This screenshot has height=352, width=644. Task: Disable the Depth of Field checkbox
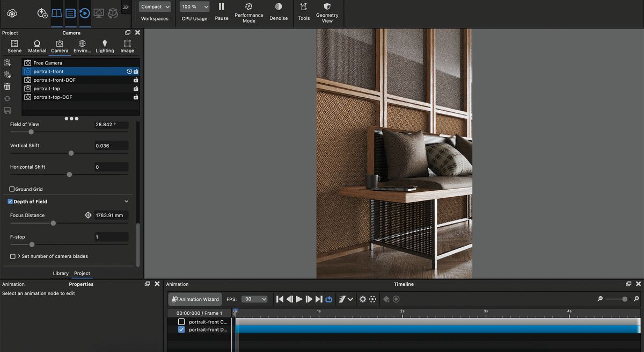tap(10, 201)
